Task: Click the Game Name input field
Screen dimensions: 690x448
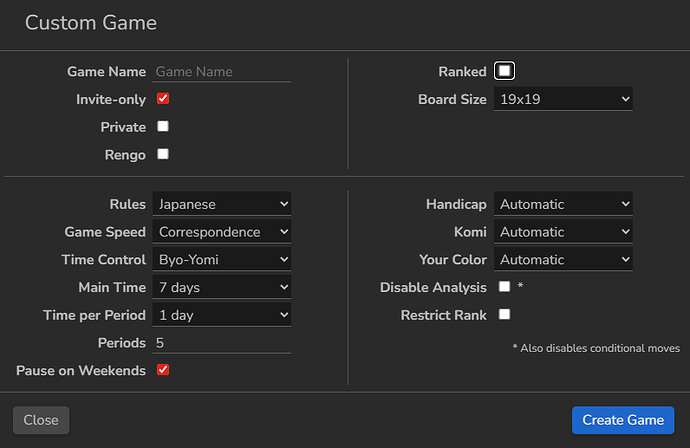Action: (222, 72)
